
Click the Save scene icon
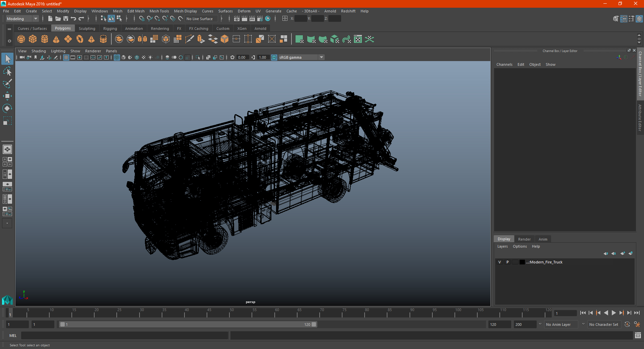coord(66,19)
